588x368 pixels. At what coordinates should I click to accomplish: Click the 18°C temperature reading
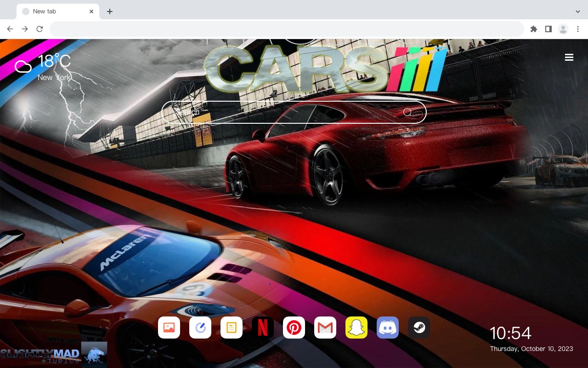tap(54, 61)
